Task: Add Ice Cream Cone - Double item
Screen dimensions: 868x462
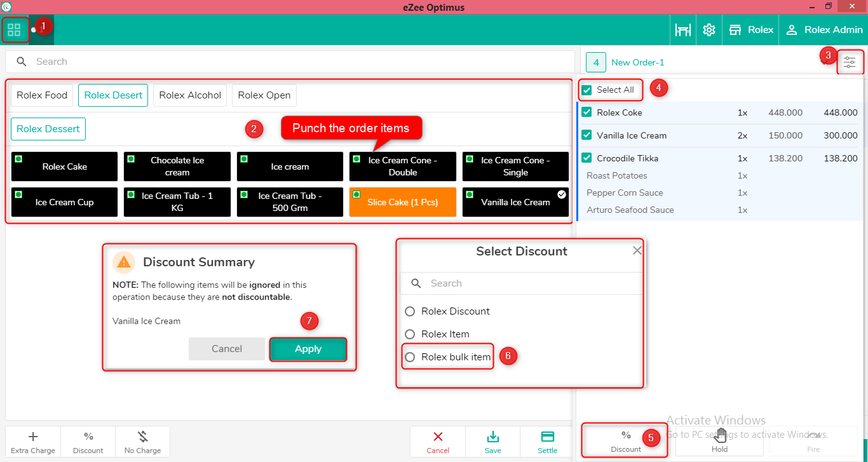Action: (403, 166)
